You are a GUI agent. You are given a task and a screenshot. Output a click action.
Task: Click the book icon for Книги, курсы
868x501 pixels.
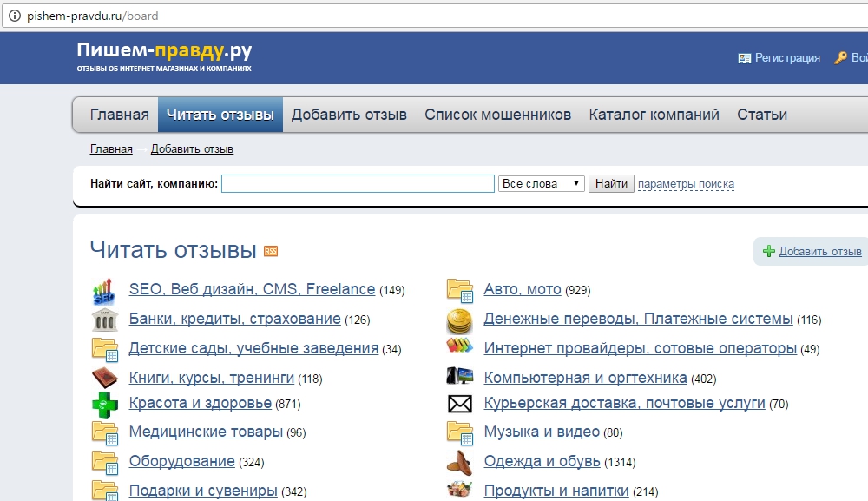point(105,378)
